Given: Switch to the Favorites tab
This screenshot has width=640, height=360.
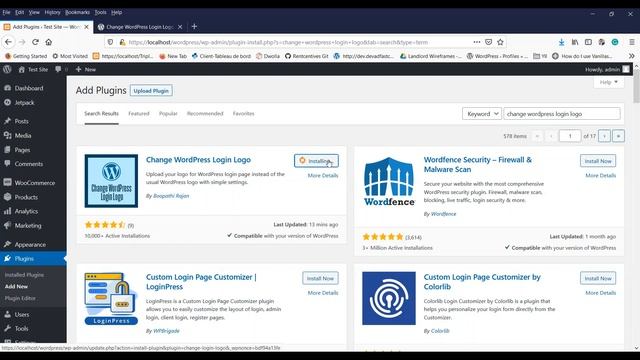Looking at the screenshot, I should [x=243, y=113].
